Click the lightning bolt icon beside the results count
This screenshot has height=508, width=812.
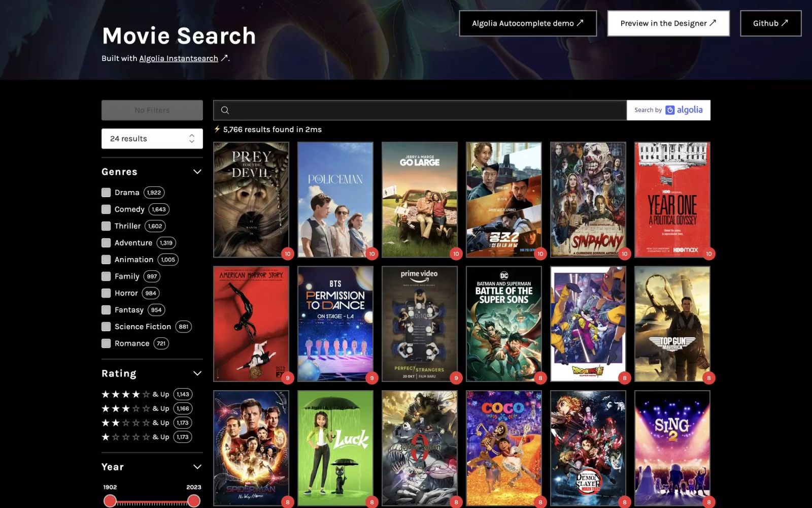(x=217, y=129)
